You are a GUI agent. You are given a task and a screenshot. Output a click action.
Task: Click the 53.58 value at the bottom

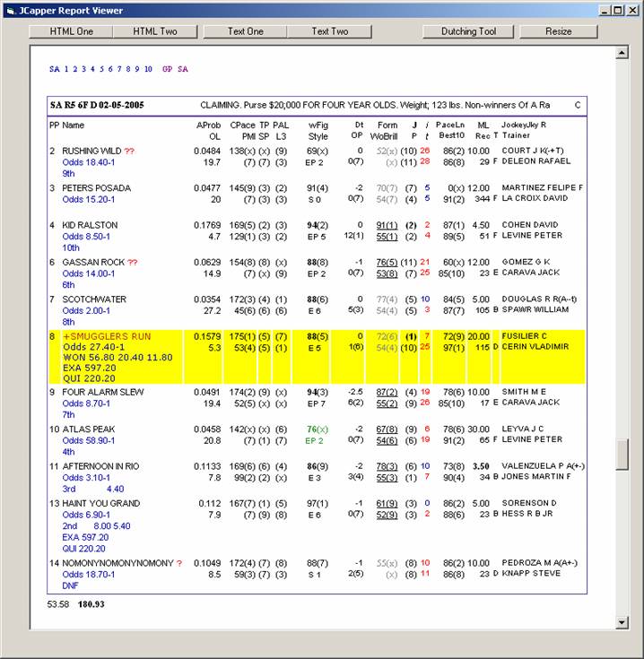58,604
